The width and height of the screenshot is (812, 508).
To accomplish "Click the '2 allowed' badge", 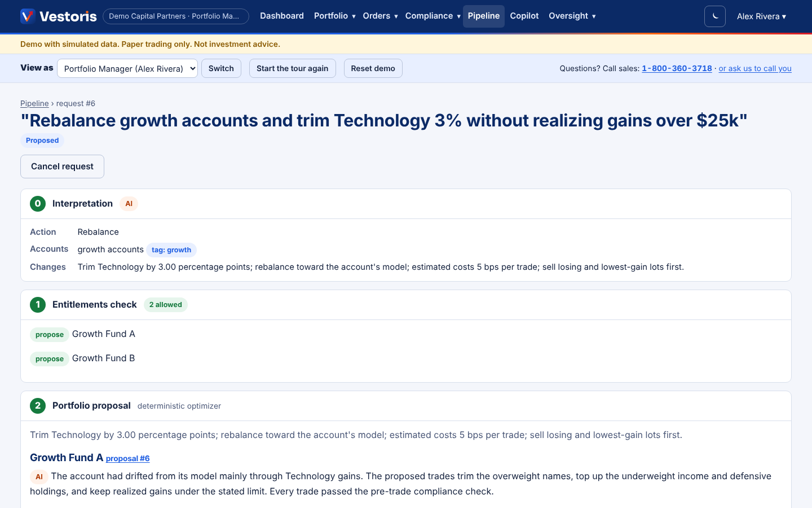I will (166, 305).
